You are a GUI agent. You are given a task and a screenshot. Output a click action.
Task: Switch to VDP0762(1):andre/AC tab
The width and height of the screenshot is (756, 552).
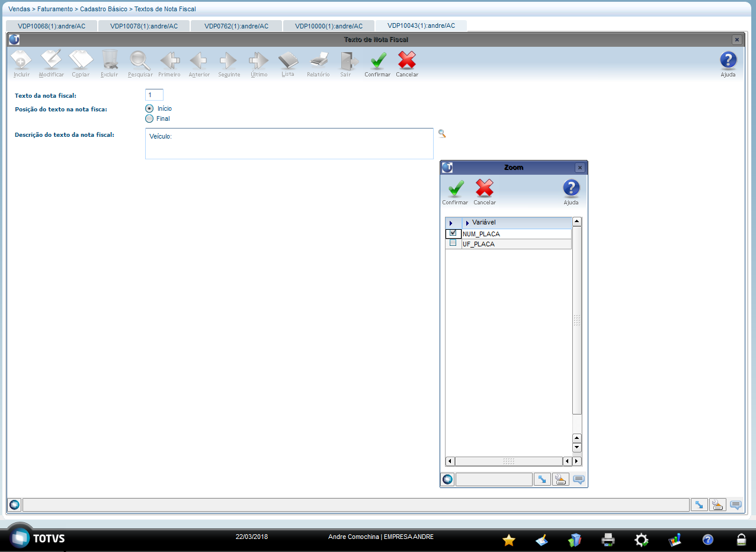236,26
